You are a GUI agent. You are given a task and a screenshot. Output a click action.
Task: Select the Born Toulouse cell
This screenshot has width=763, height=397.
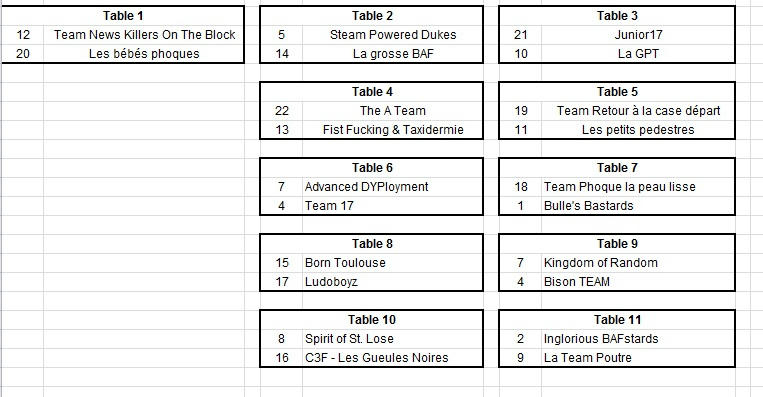coord(393,262)
